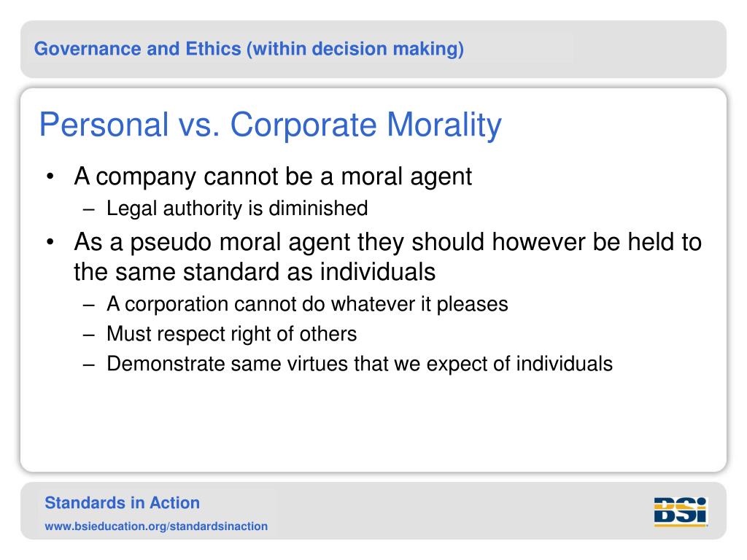Click the 'As a pseudo moral agent' bullet
This screenshot has width=747, height=560.
388,242
